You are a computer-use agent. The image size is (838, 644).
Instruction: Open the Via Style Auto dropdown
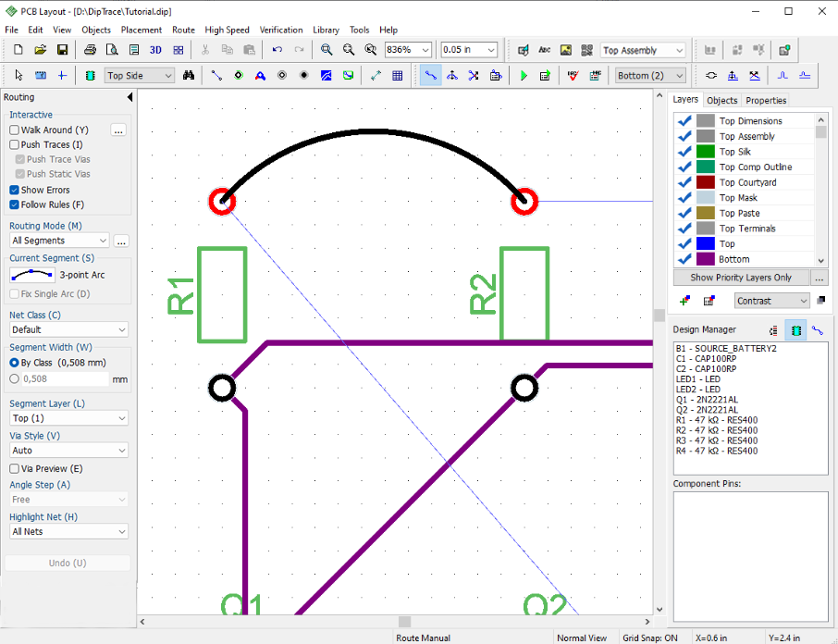point(69,451)
